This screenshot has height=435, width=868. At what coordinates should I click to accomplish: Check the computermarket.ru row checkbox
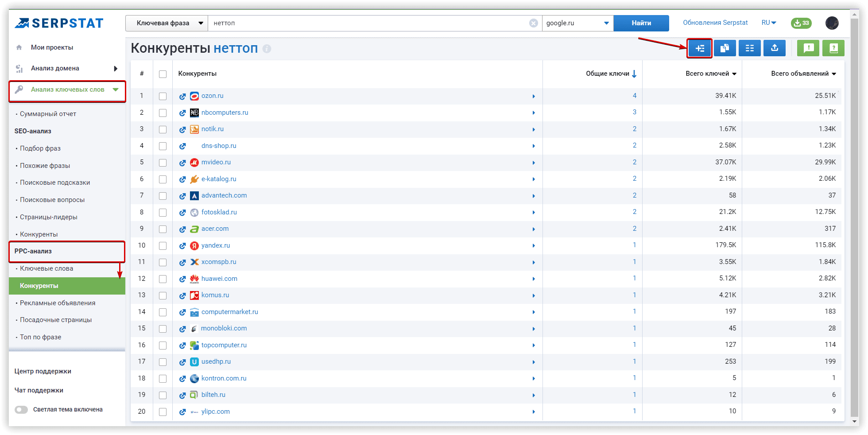(x=163, y=312)
